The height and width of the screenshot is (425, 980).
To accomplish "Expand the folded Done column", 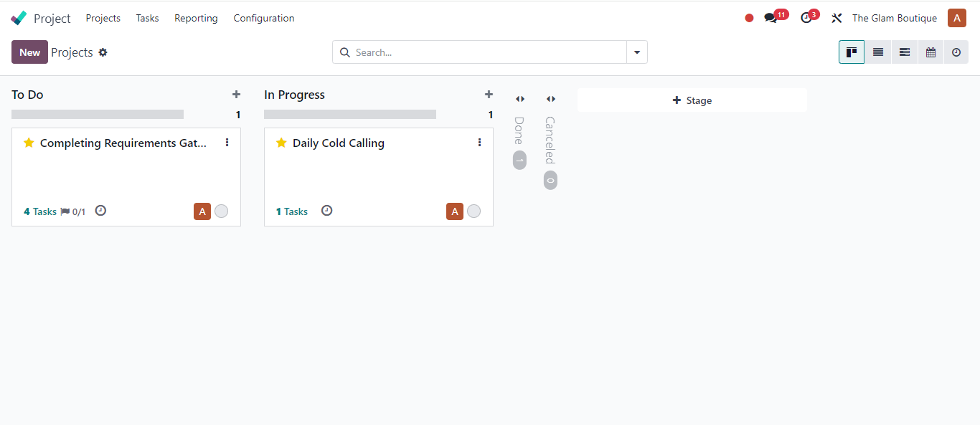I will (x=520, y=99).
